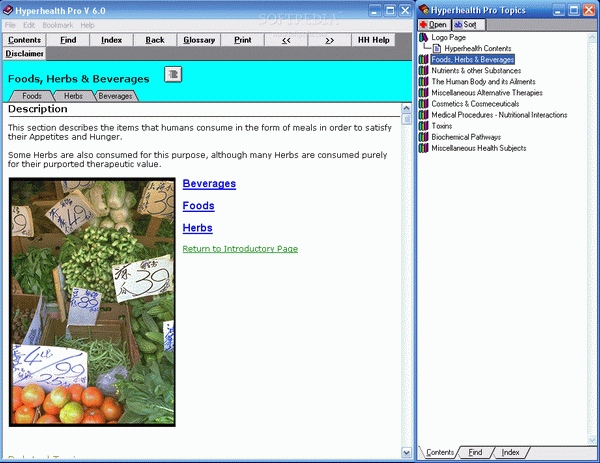Click the content pane scroll down arrow
The image size is (600, 463).
[406, 451]
